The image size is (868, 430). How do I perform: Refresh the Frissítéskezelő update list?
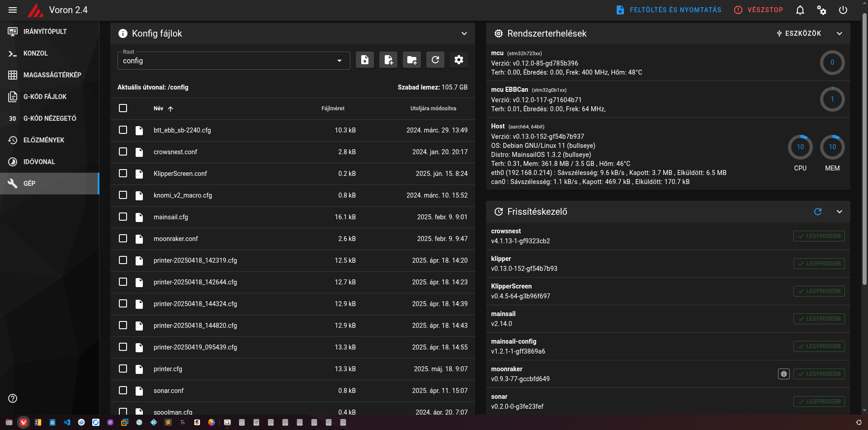(x=818, y=212)
